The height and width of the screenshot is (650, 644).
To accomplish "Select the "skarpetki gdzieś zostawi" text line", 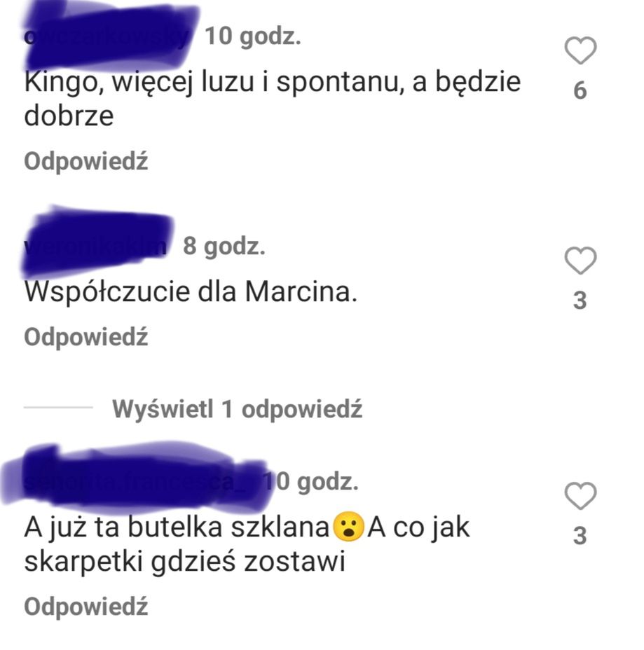I will click(x=184, y=562).
